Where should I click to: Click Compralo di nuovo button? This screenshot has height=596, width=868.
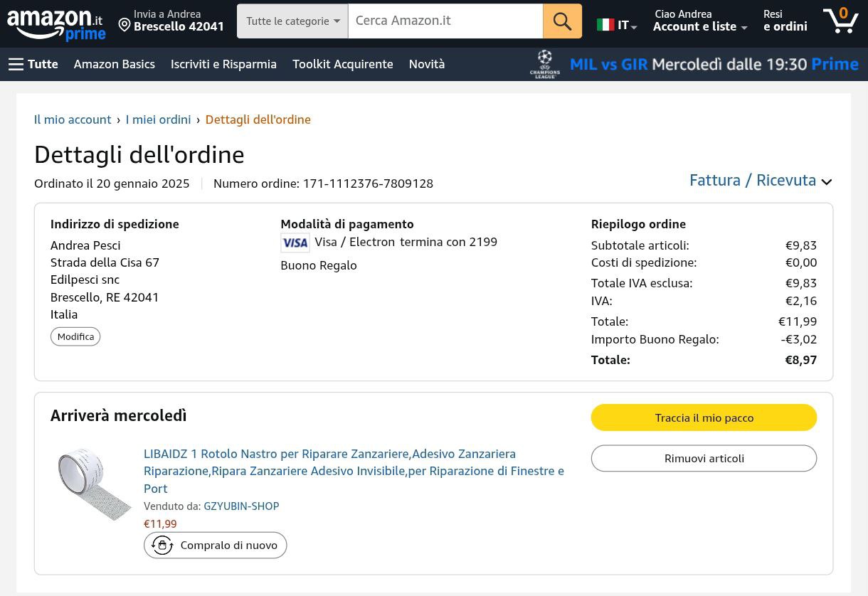215,546
